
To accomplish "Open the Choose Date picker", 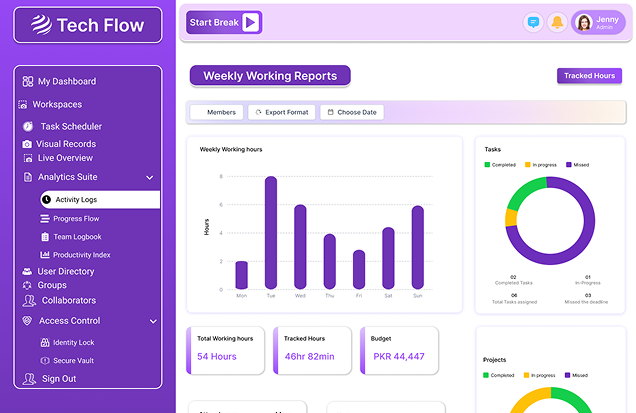I will point(351,112).
